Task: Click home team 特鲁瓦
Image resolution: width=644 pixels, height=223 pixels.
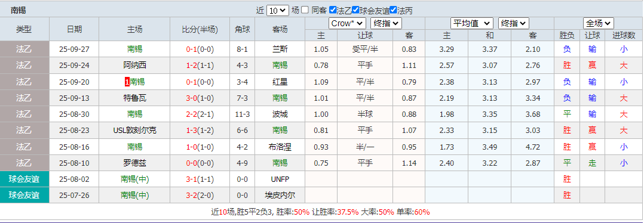Action: 135,98
